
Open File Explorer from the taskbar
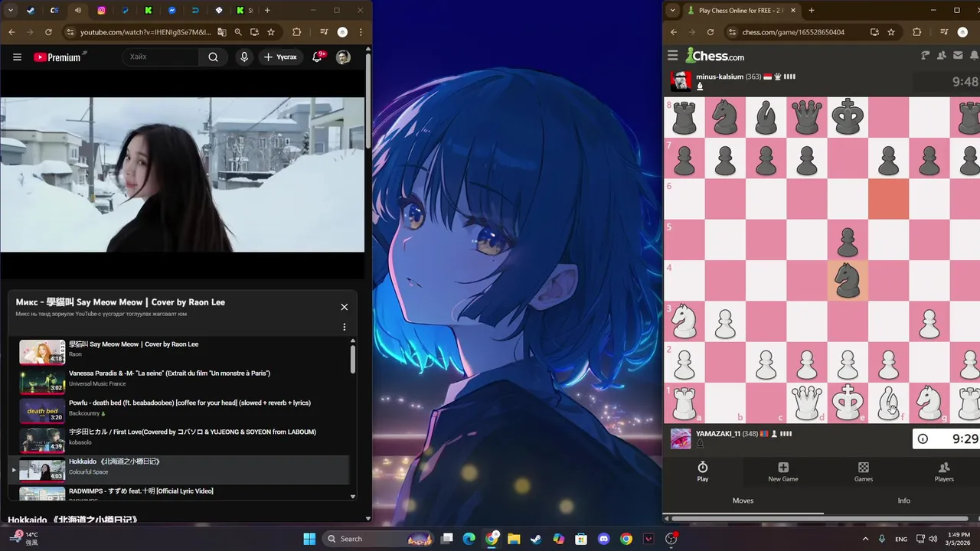(x=514, y=539)
